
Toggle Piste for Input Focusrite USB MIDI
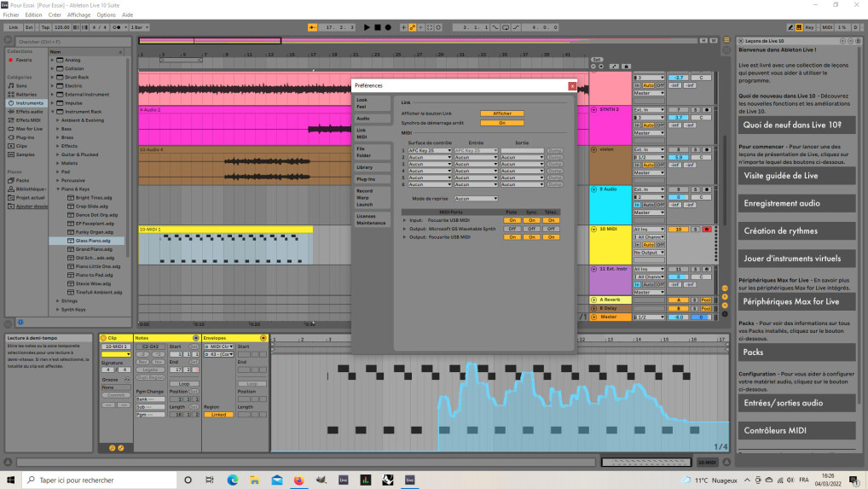512,220
